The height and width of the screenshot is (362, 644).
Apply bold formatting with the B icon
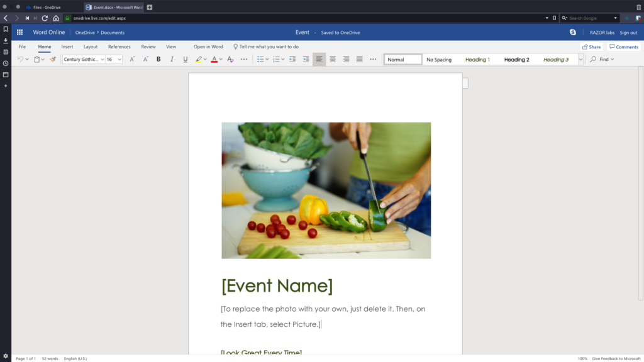157,59
